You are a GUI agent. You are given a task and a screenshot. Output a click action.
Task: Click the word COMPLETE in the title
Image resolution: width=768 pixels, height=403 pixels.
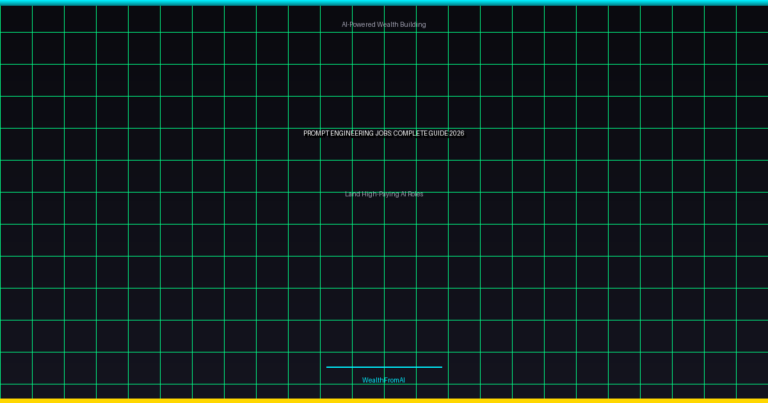coord(412,133)
